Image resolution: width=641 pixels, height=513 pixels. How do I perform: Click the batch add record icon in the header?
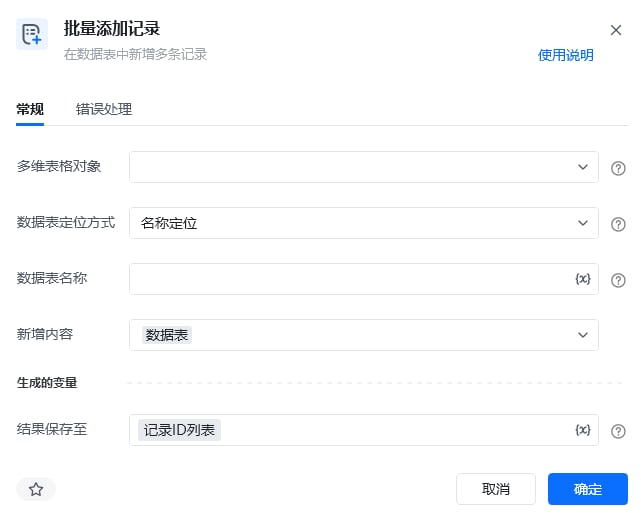pos(32,34)
